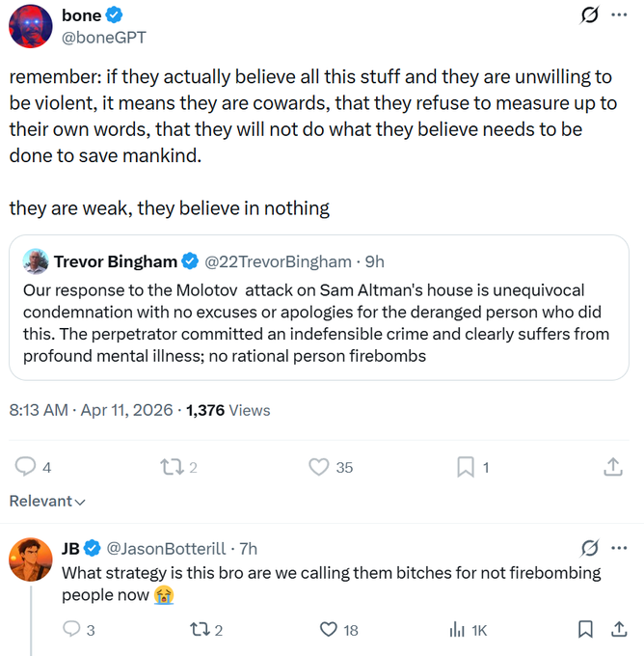
Task: Open the more options menu on bone's post
Action: coord(619,16)
